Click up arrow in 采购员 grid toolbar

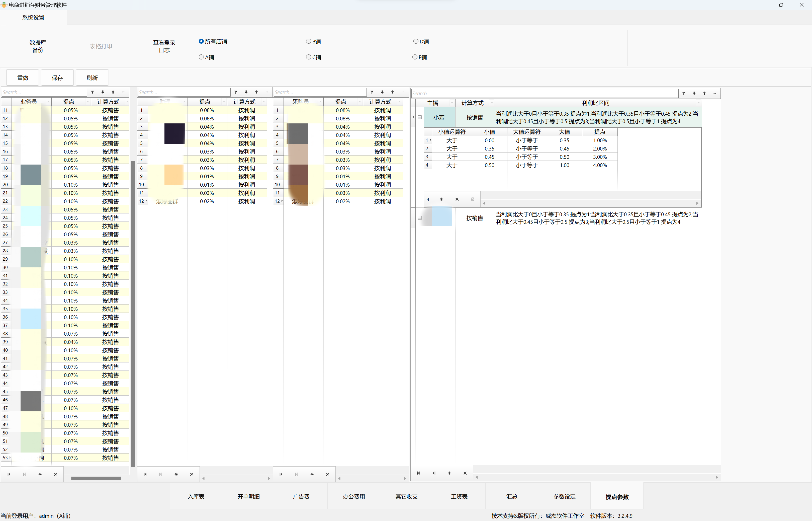pos(393,92)
